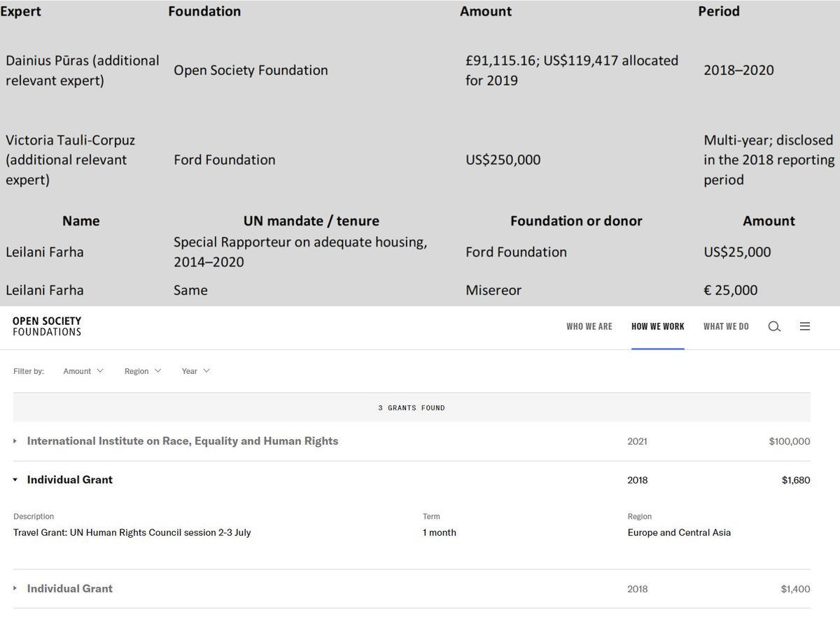Screen dimensions: 840x619
Task: Click the Travel Grant description text
Action: point(132,532)
